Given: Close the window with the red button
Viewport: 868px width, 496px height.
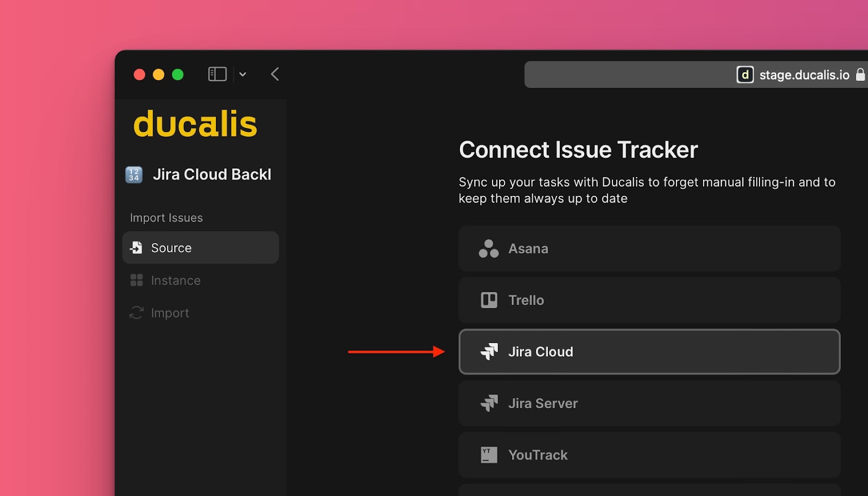Looking at the screenshot, I should pos(139,74).
